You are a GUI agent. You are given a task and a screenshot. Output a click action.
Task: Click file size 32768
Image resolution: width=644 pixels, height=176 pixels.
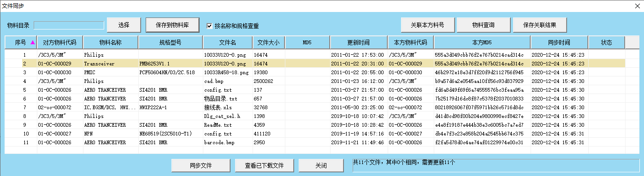point(260,107)
